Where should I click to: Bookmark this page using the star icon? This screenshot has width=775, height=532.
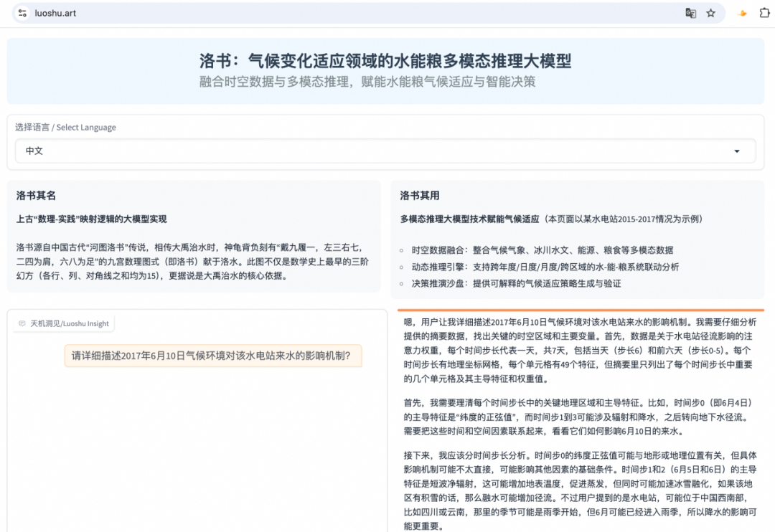710,13
